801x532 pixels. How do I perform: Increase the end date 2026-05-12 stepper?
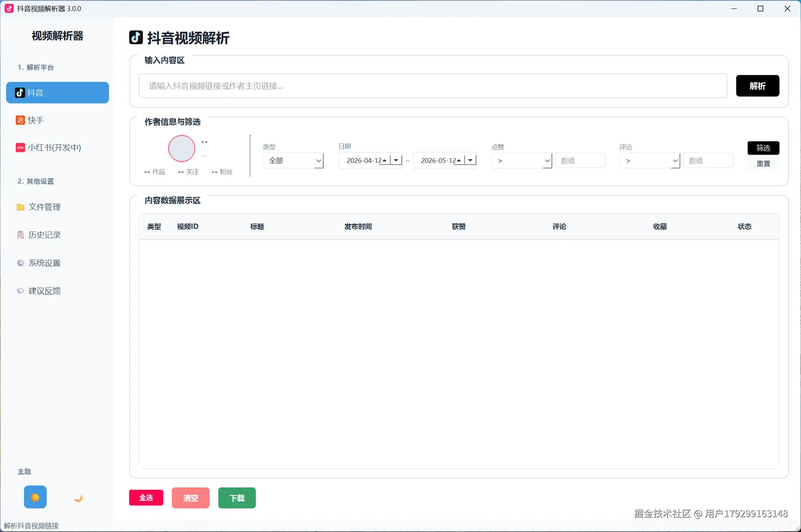(x=459, y=160)
